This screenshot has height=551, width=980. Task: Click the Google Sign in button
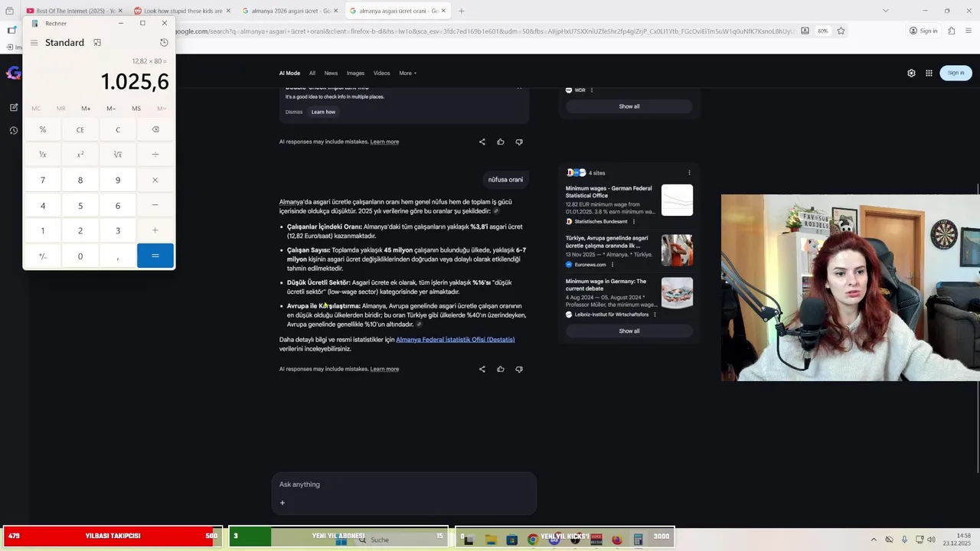955,73
